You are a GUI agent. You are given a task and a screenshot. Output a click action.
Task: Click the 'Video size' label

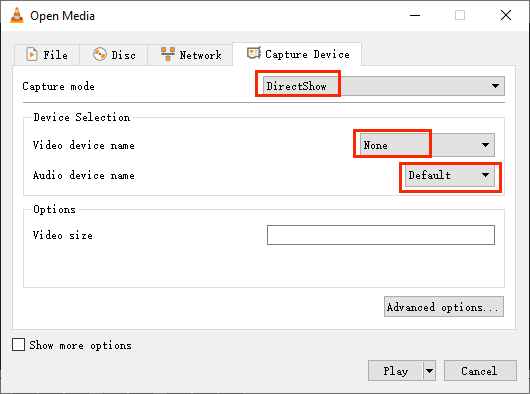[x=63, y=235]
